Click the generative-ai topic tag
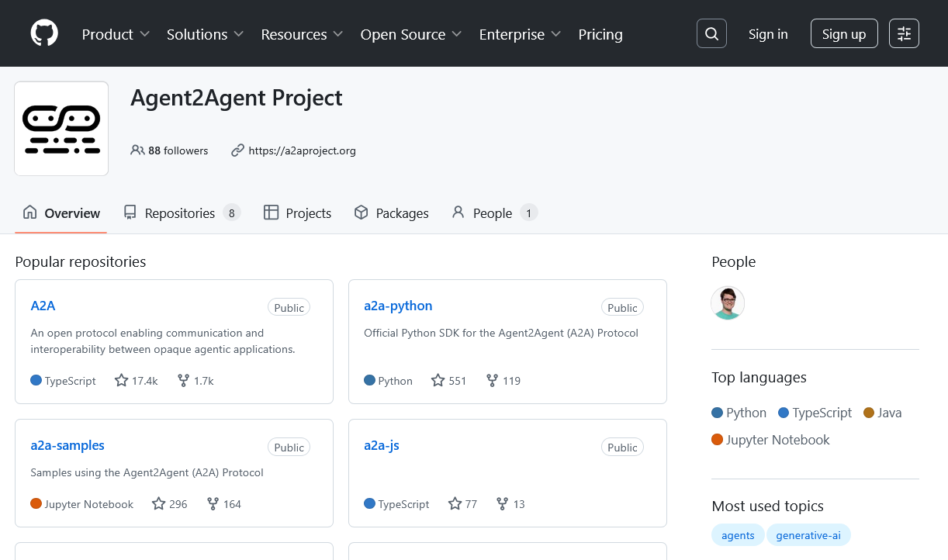 coord(808,535)
